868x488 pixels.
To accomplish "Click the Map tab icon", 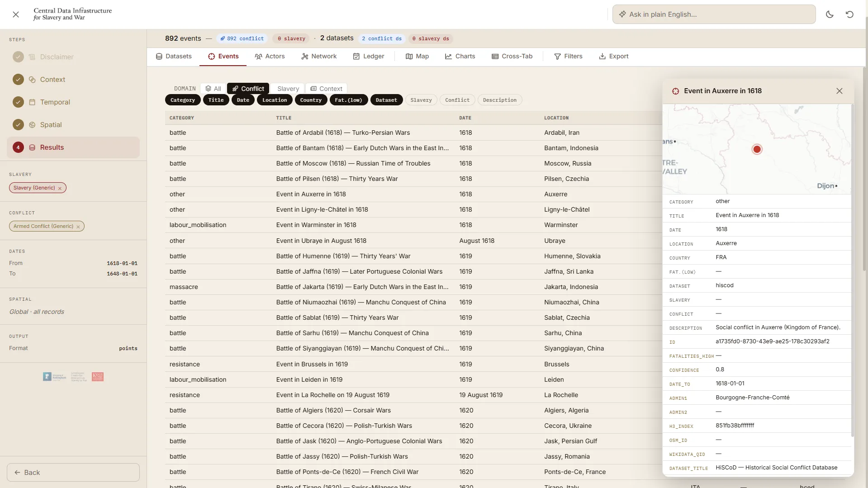I will point(409,57).
